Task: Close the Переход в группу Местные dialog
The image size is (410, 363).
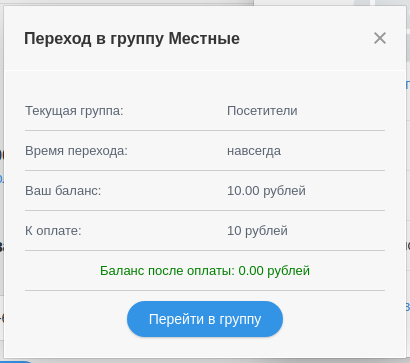Action: pyautogui.click(x=380, y=38)
